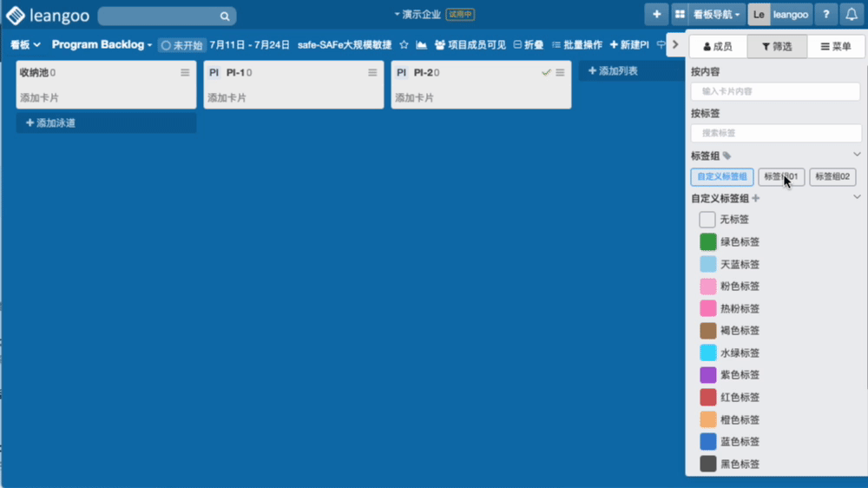Click the plus create icon in top bar
868x488 pixels.
(x=656, y=15)
